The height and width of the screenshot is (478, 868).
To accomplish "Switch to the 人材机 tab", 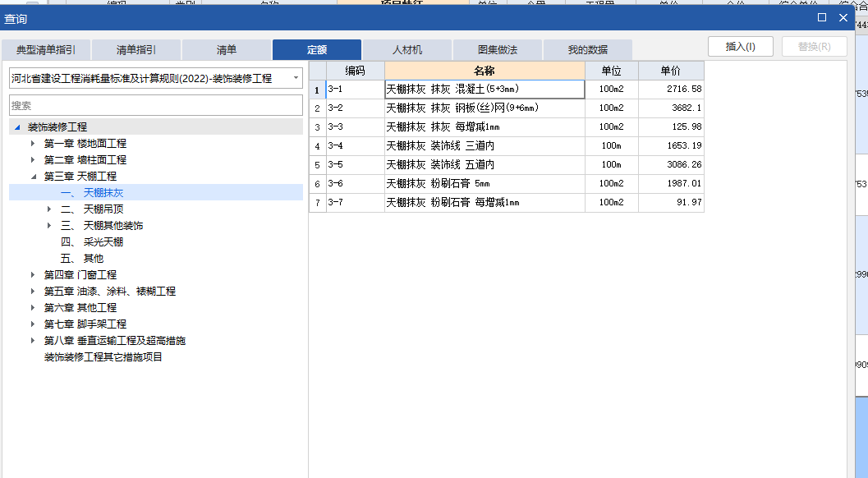I will (x=406, y=49).
